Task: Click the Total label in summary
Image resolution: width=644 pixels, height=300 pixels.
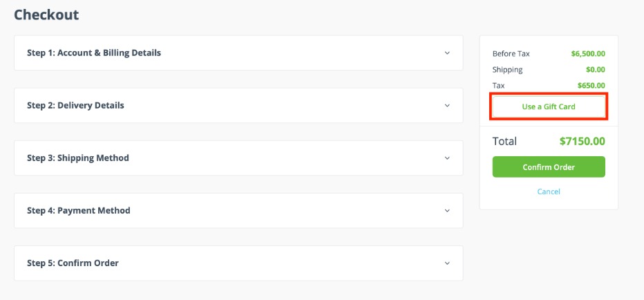Action: point(504,141)
